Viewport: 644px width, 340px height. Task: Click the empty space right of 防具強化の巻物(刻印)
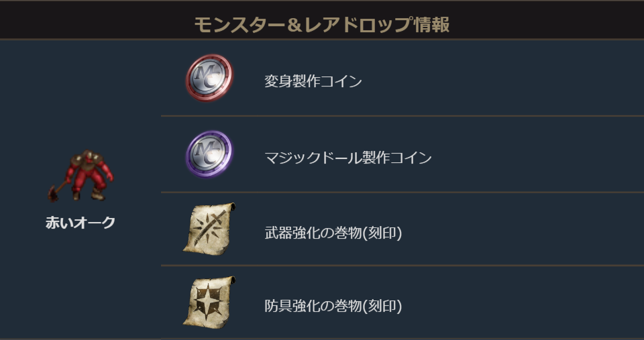[x=523, y=306]
